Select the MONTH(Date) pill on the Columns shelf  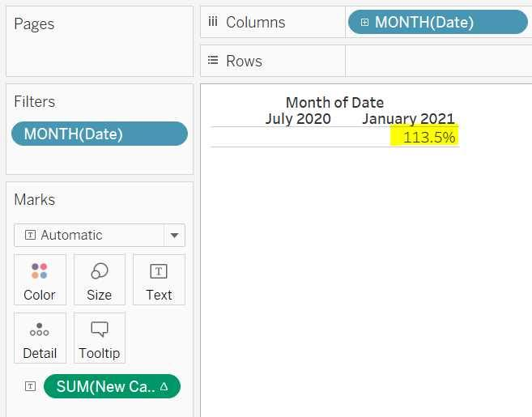tap(437, 23)
